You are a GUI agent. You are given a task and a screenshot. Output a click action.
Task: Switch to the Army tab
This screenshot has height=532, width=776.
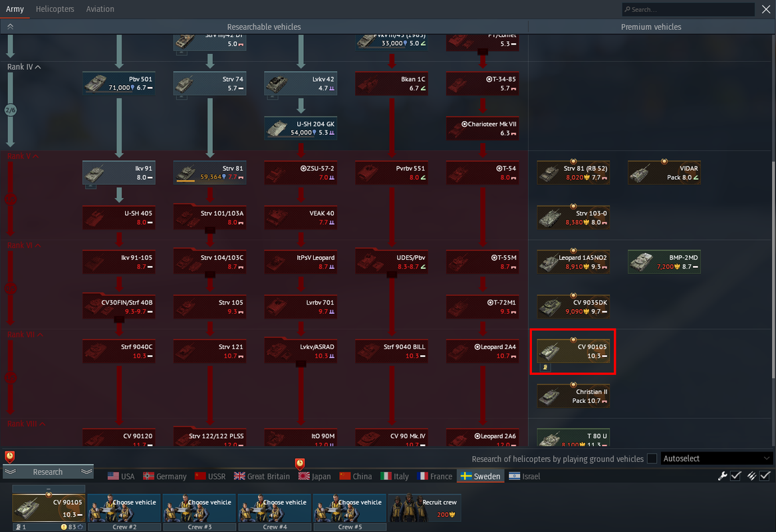15,9
